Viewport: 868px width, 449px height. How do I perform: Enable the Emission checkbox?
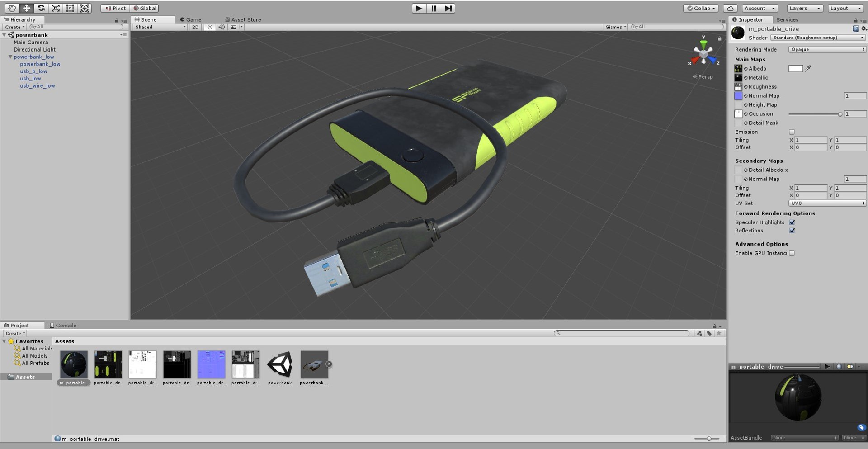[x=792, y=132]
